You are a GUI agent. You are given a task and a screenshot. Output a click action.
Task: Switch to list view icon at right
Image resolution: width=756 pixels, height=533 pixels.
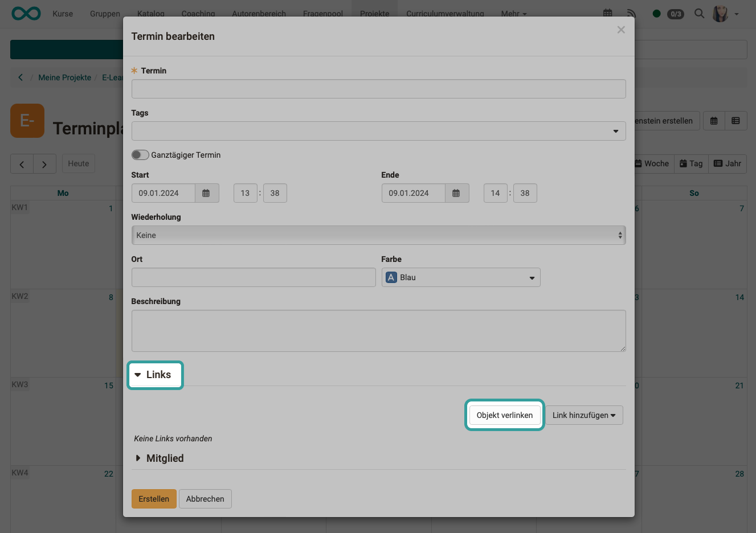click(735, 121)
